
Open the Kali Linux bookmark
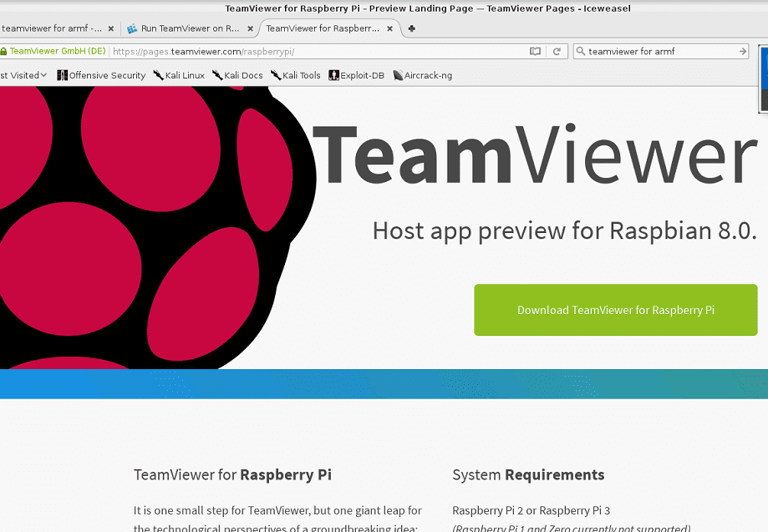(179, 75)
